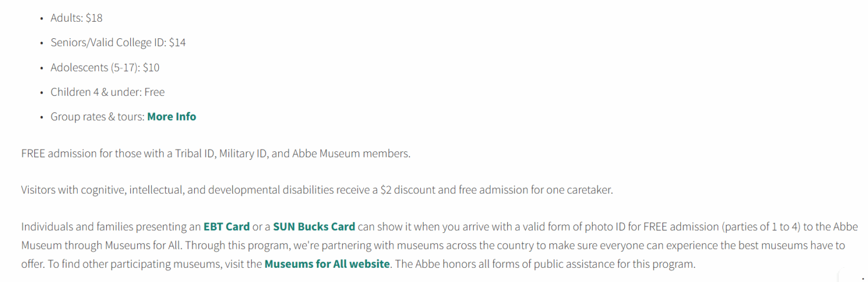Image resolution: width=868 pixels, height=282 pixels.
Task: Open the "SUN Bucks Card" link
Action: pos(314,226)
